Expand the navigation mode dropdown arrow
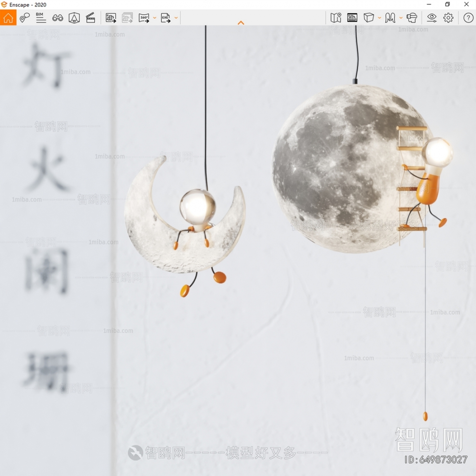Image resolution: width=476 pixels, height=476 pixels. click(401, 18)
